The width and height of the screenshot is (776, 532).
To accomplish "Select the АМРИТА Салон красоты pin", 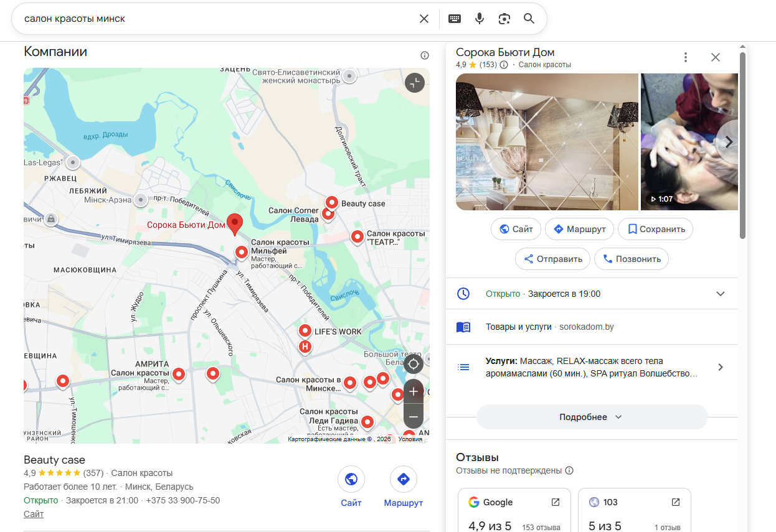I will point(179,374).
